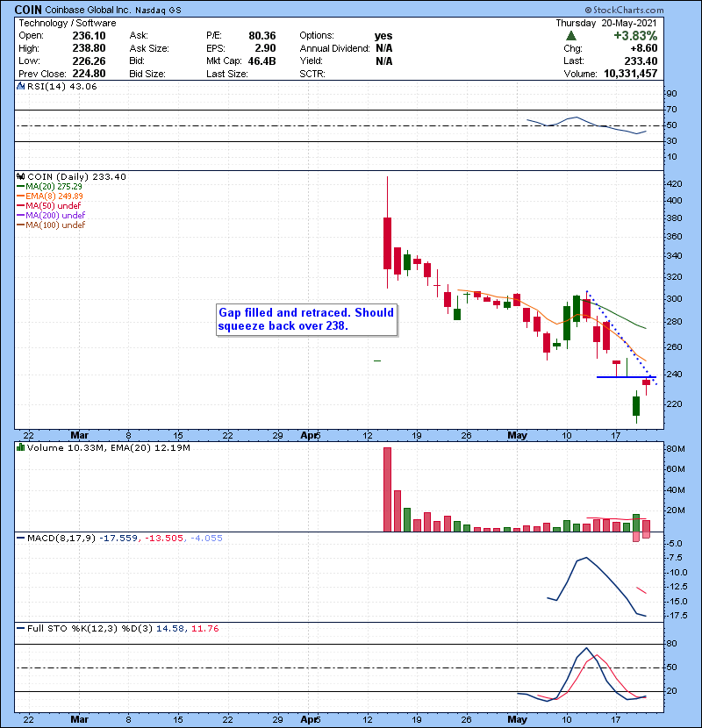Screen dimensions: 702x728
Task: Click the MACD(8,17,9) indicator label
Action: click(61, 538)
